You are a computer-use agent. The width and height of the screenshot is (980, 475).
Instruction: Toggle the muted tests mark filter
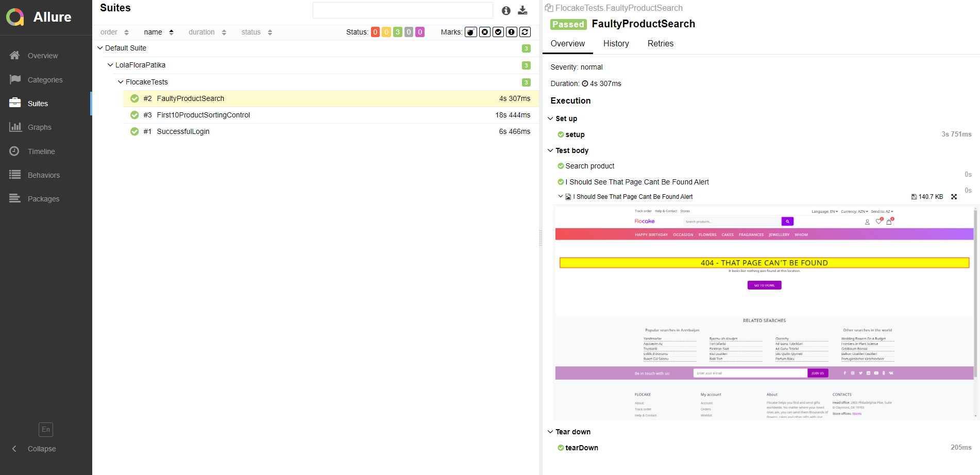[484, 31]
